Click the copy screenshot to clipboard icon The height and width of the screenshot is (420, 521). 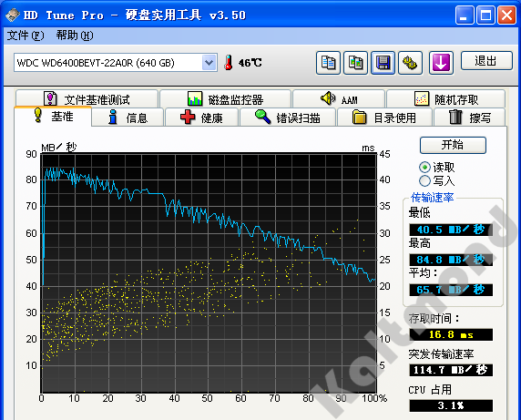click(x=355, y=63)
